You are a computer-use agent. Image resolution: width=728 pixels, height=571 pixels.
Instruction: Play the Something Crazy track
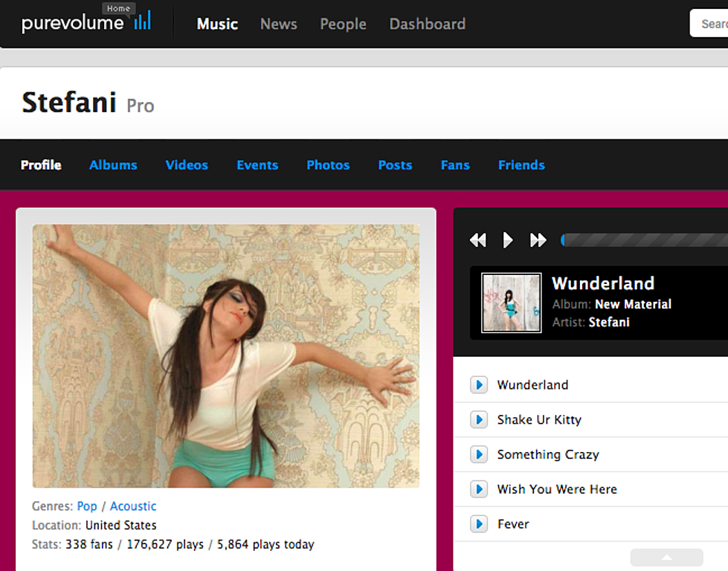point(479,454)
